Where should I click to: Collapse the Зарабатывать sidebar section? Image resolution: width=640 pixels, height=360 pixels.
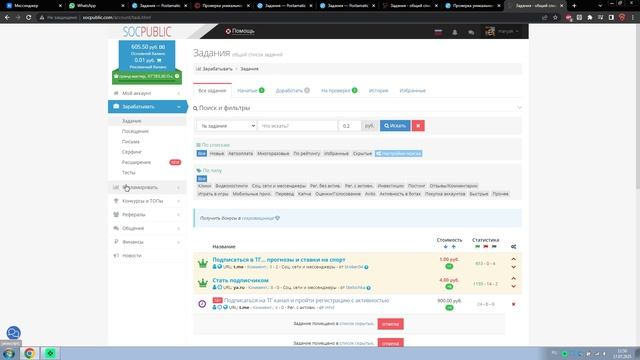click(x=147, y=107)
